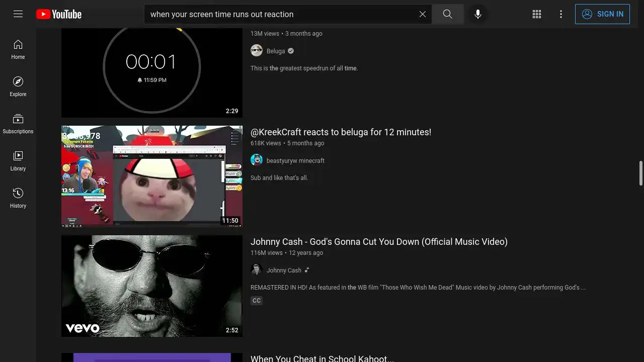This screenshot has height=362, width=644.
Task: Visit the Beluga channel name
Action: tap(276, 51)
